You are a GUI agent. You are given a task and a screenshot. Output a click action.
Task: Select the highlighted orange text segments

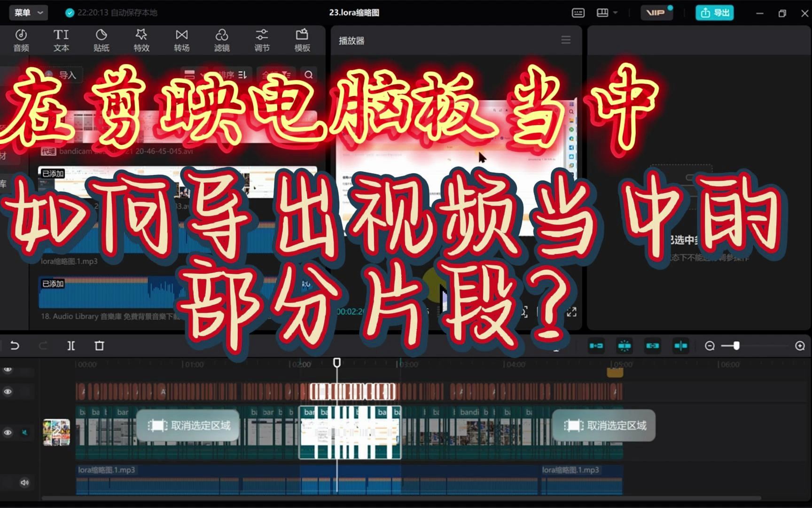pos(352,391)
